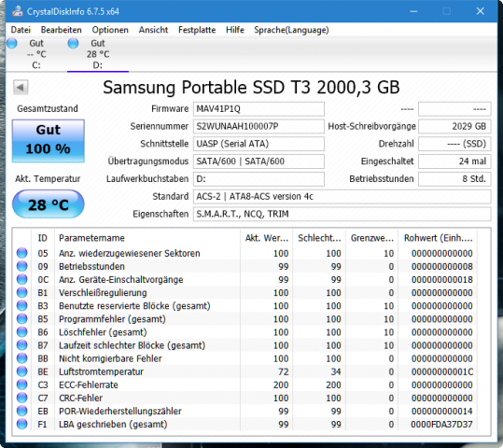Click the Drehzahl value ---- (SSD)

pos(454,144)
